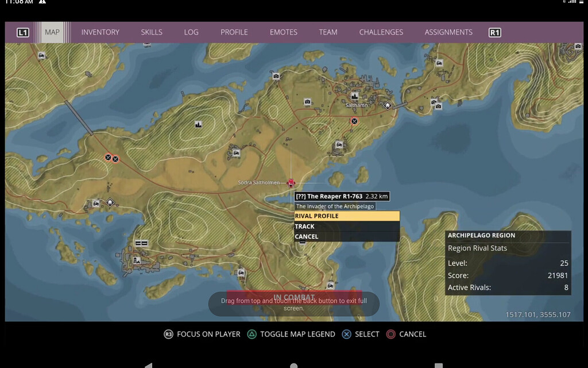This screenshot has height=368, width=588.
Task: Click the crossed-swords combat marker south of Salthamn
Action: [x=354, y=121]
